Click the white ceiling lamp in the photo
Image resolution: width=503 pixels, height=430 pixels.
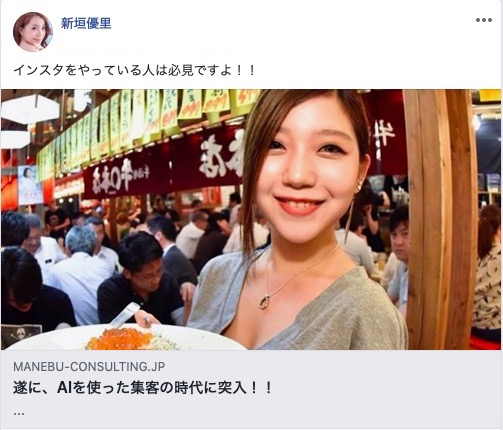point(30,108)
